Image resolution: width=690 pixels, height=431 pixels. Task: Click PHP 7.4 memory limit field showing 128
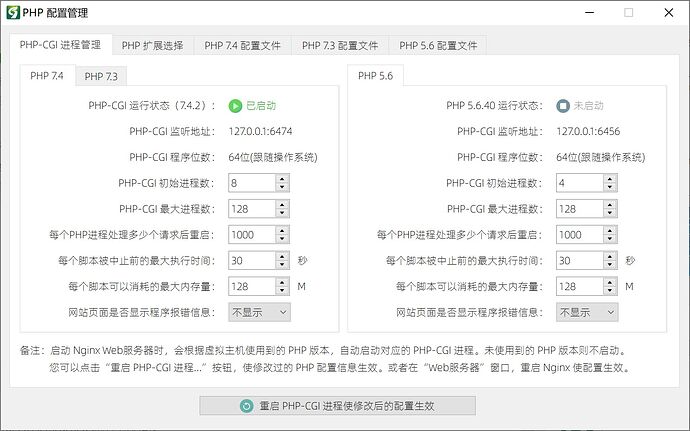point(252,287)
